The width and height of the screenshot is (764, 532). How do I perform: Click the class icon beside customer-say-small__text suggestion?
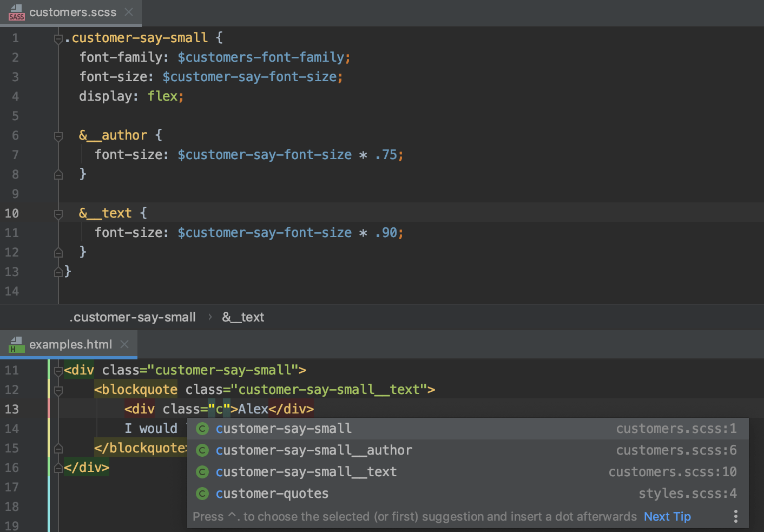click(x=202, y=471)
